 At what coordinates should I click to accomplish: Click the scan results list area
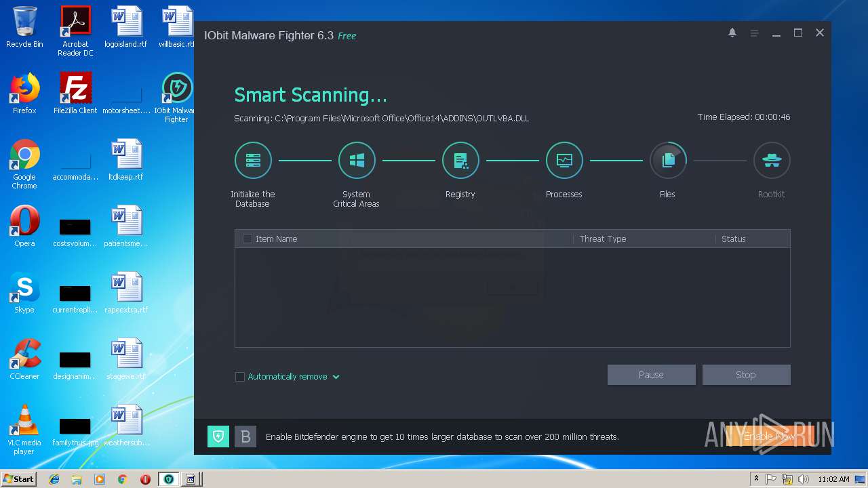pyautogui.click(x=512, y=297)
